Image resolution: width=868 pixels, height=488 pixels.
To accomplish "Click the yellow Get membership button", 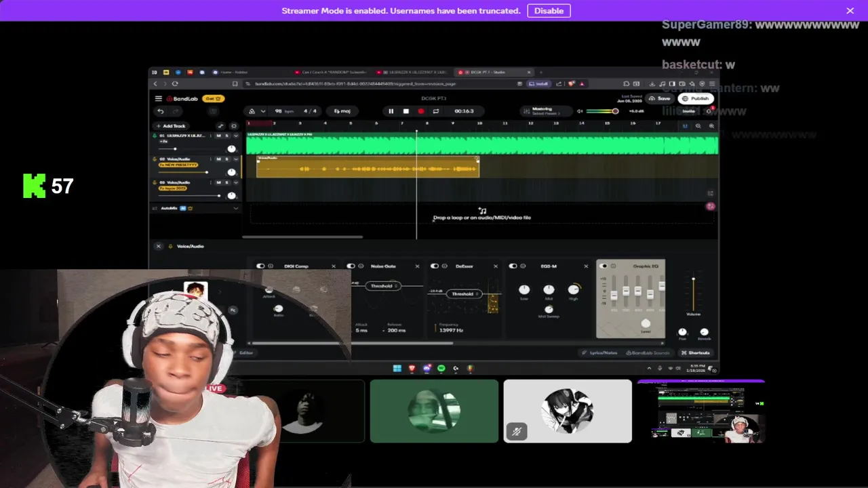I will click(212, 98).
